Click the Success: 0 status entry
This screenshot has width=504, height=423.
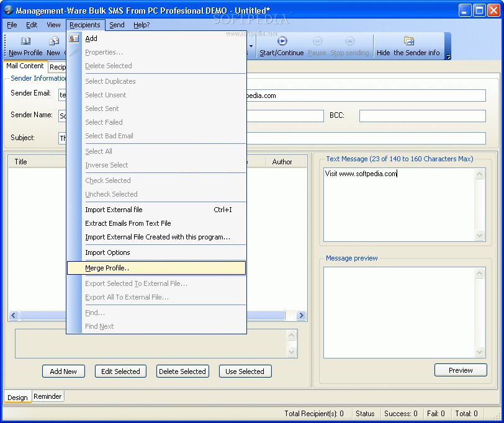click(401, 414)
